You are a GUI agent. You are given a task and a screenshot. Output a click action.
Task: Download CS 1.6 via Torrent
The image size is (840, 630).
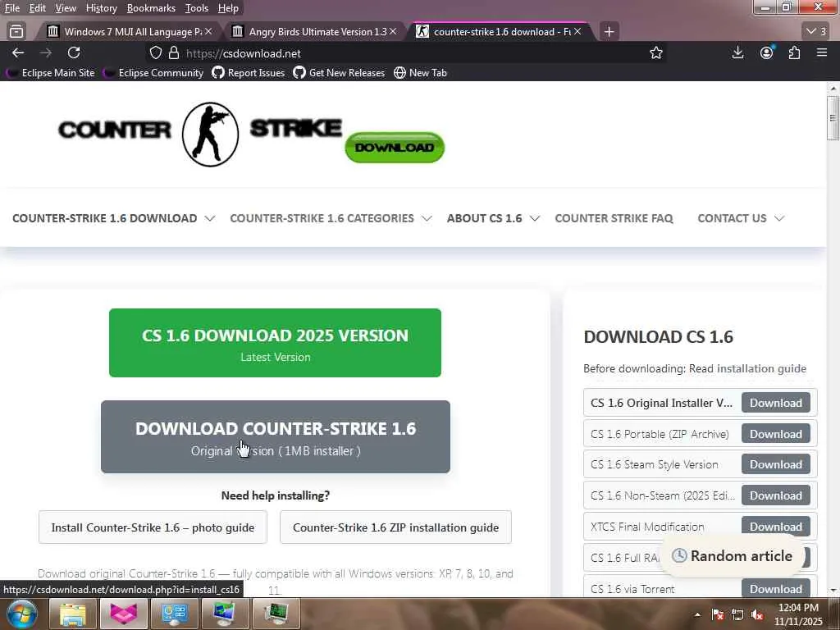(x=775, y=588)
